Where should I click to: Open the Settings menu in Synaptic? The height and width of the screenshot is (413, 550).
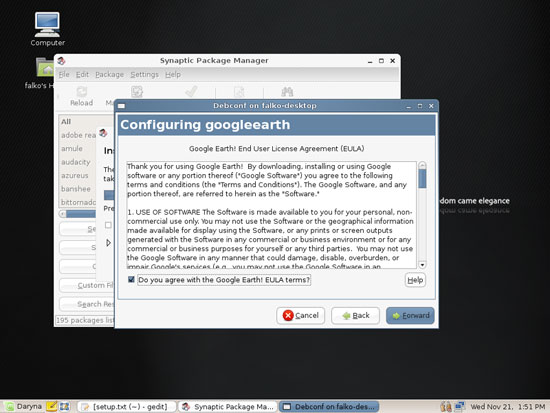145,74
